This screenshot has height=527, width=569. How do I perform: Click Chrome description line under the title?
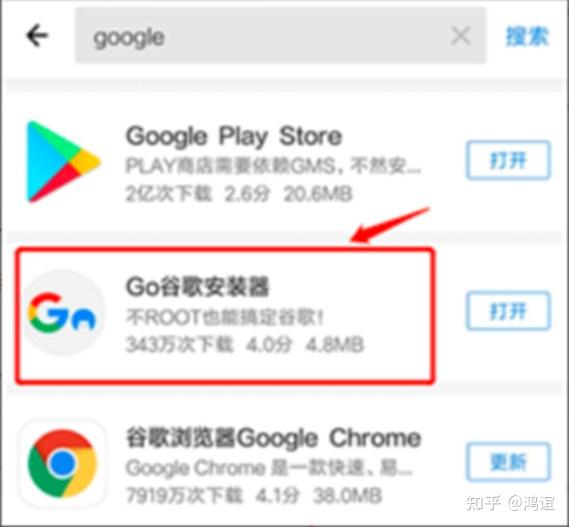click(x=269, y=468)
